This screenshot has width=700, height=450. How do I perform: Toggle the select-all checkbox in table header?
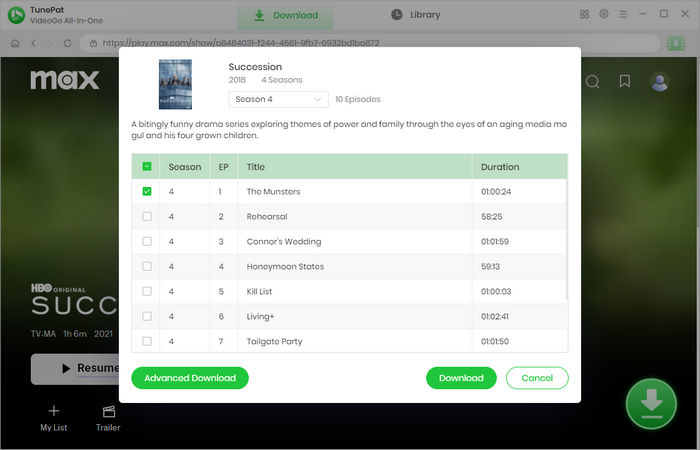coord(147,167)
